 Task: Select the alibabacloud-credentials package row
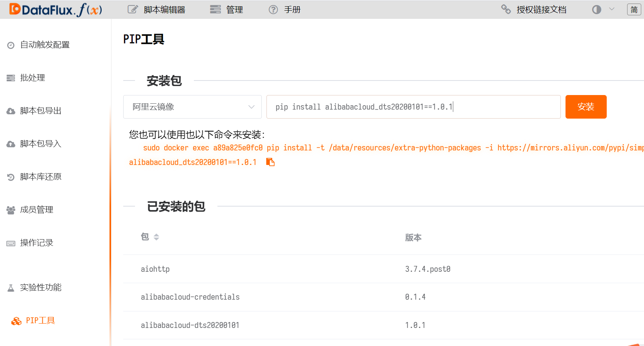pos(383,297)
